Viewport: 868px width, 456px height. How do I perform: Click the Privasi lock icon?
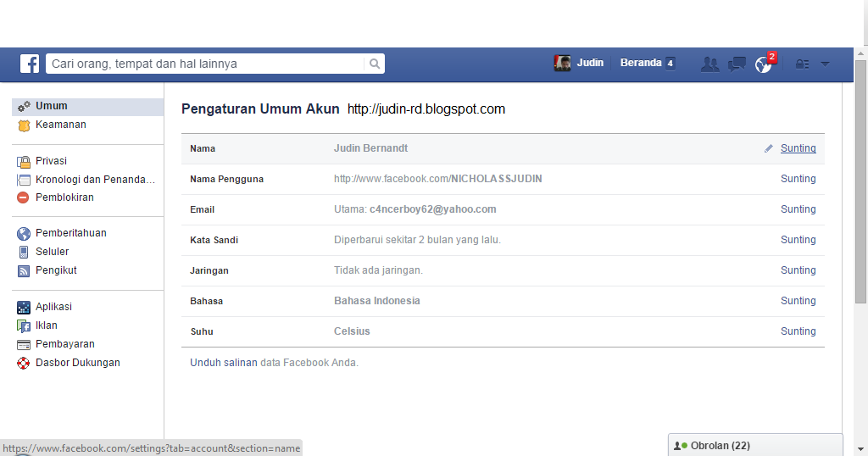(x=23, y=162)
